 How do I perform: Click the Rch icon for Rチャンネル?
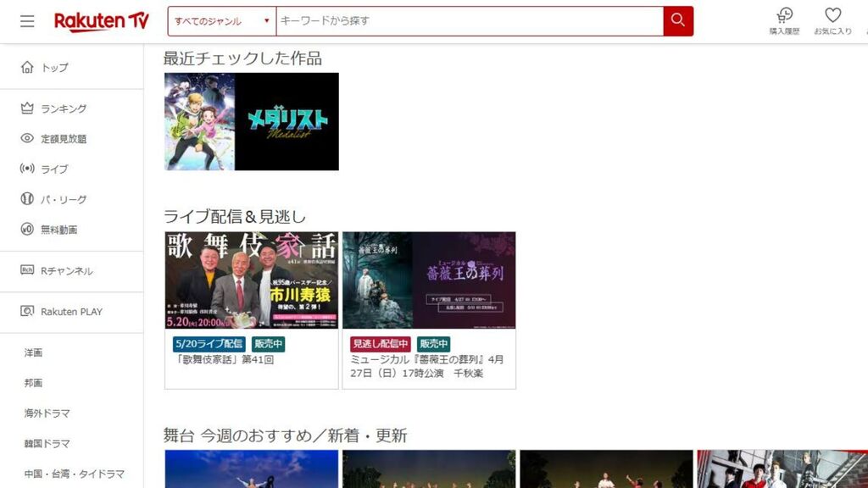coord(27,270)
